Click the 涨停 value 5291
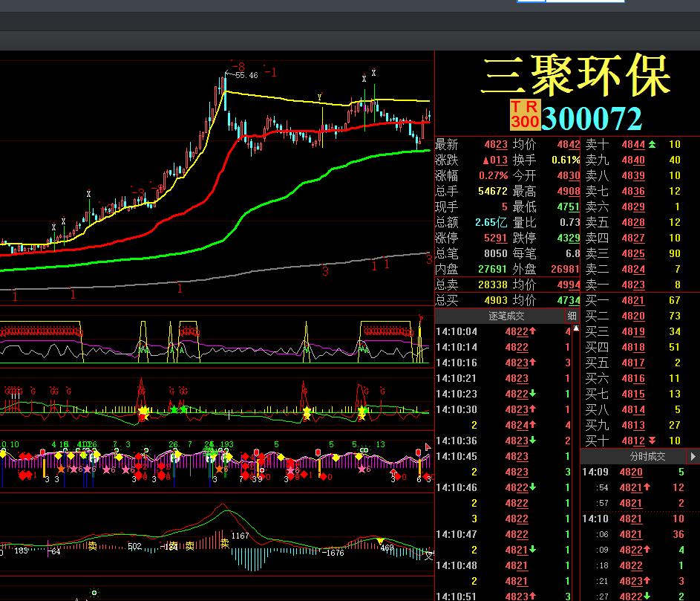The image size is (700, 601). point(496,238)
